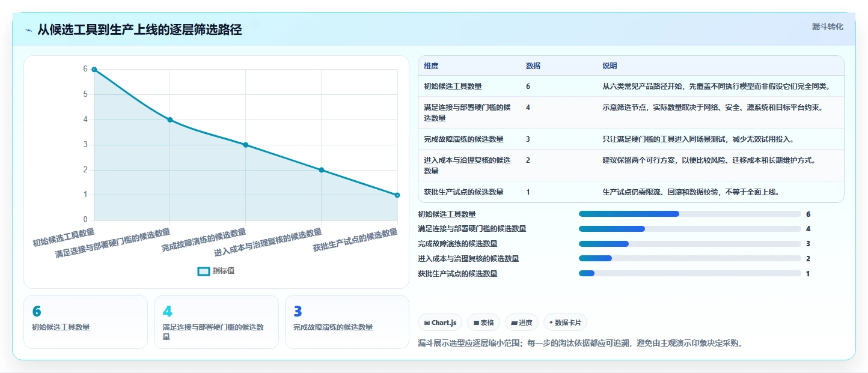Open the 满足连接与部署硬门槛 data card showing 4
Screen dimensions: 868x373
[216, 322]
